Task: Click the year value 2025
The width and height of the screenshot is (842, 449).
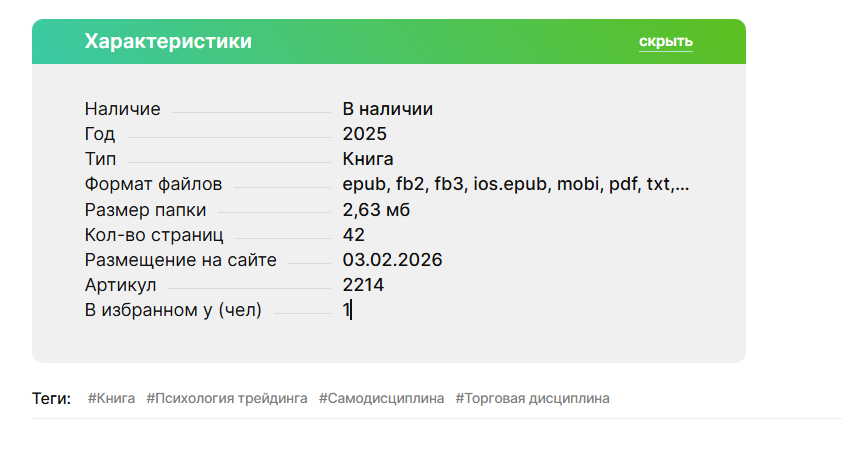Action: point(364,134)
